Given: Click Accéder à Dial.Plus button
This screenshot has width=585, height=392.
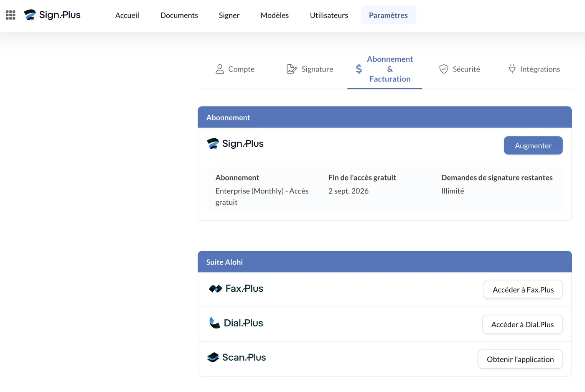Looking at the screenshot, I should pyautogui.click(x=522, y=324).
